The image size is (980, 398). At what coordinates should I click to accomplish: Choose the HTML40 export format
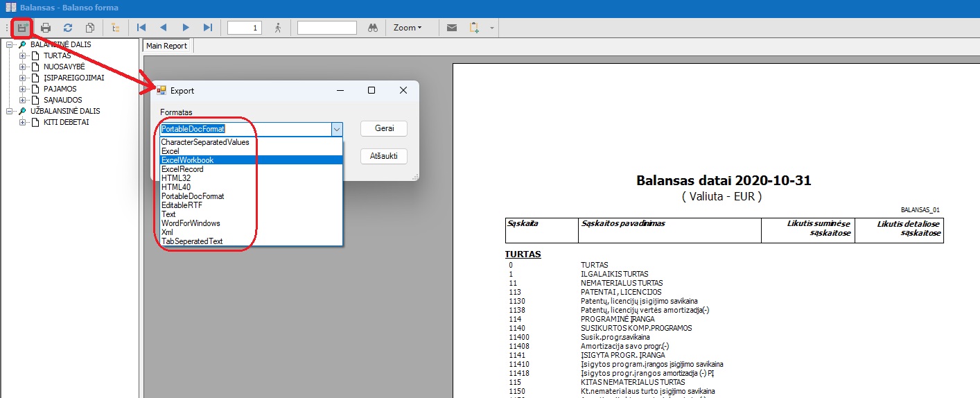pos(251,187)
